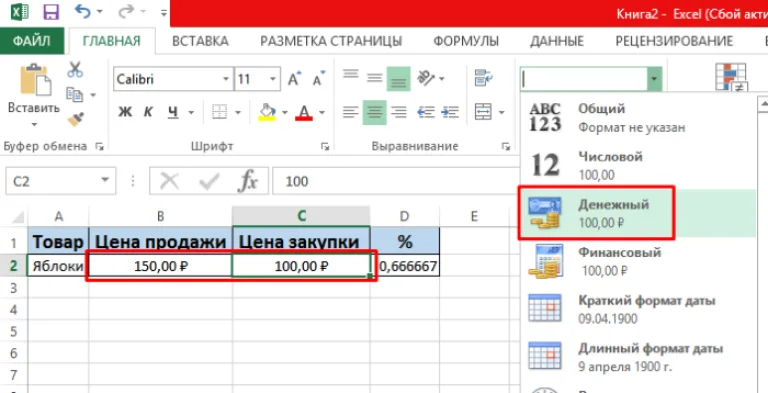Viewport: 768px width, 393px height.
Task: Copy selection with the copy icon
Action: [75, 94]
